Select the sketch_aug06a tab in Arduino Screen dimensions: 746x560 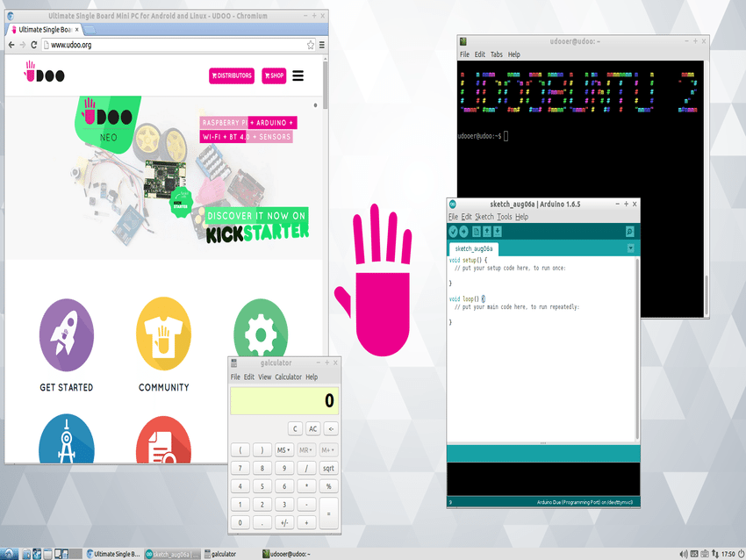click(473, 248)
